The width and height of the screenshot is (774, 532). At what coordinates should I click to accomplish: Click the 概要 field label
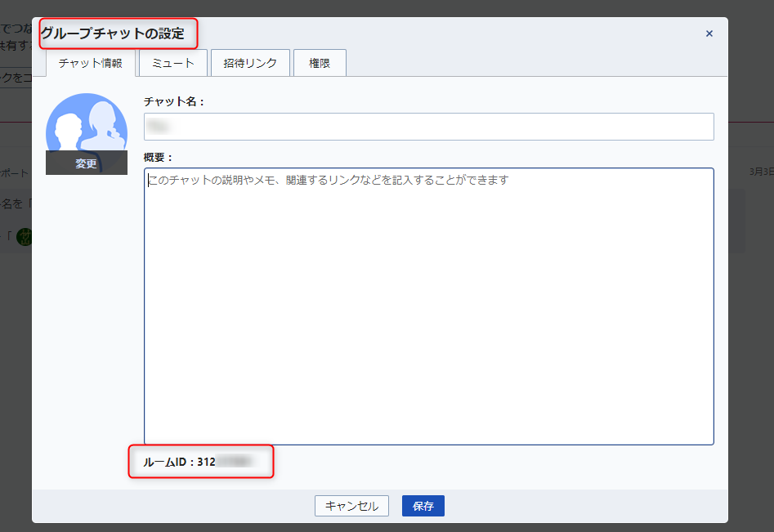[x=159, y=156]
